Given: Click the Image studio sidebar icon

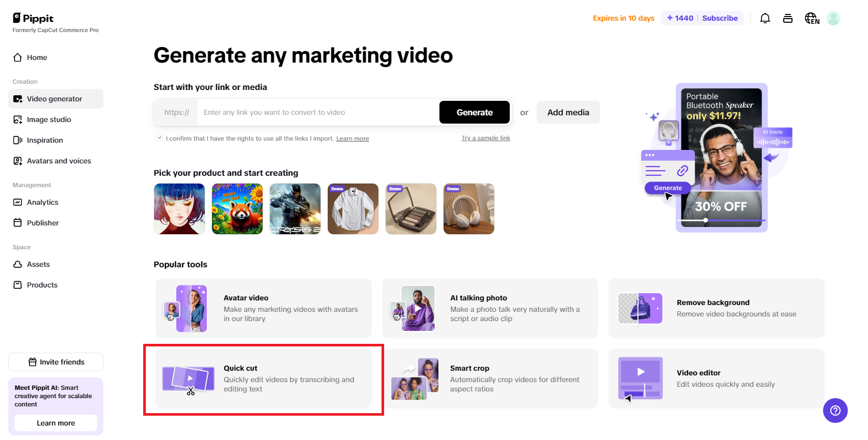Looking at the screenshot, I should tap(18, 119).
